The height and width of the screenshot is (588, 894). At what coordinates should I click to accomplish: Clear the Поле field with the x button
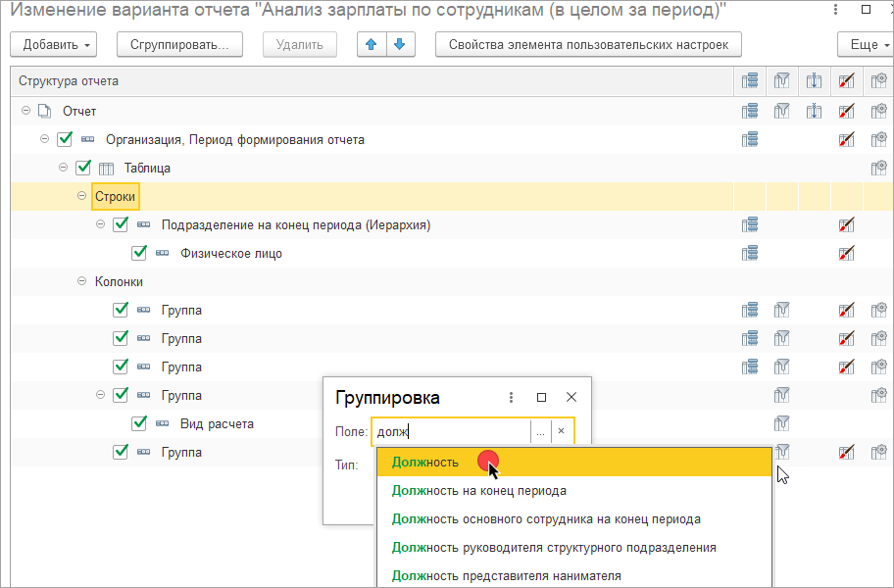coord(561,431)
